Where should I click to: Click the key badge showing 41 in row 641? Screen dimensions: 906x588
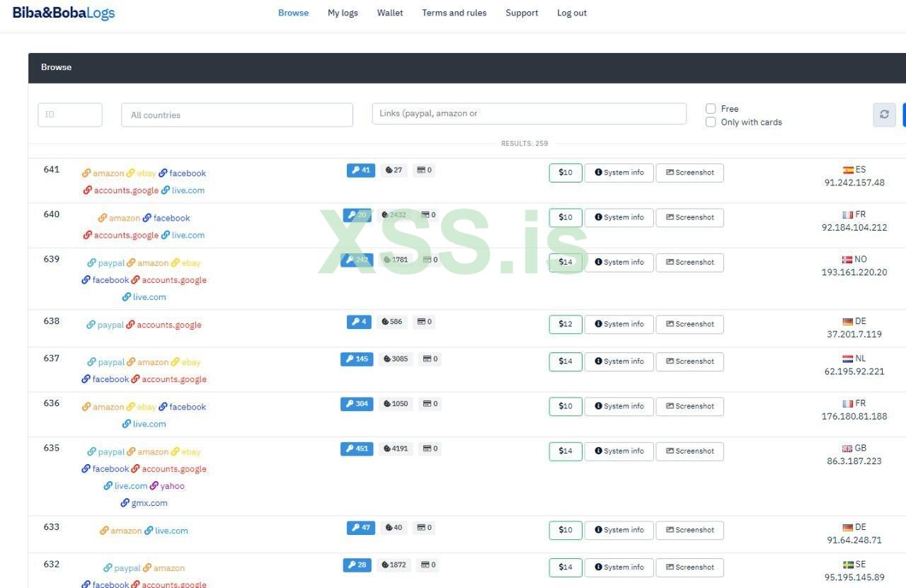pos(361,171)
